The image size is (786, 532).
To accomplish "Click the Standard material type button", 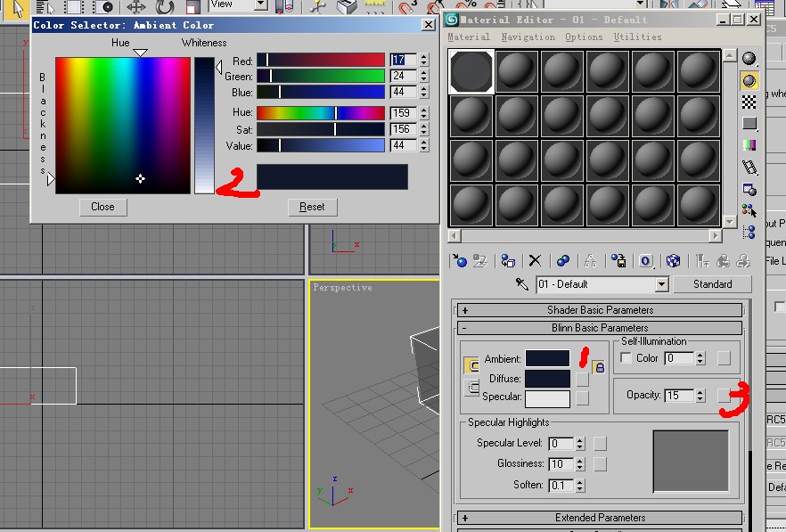I will [x=712, y=284].
